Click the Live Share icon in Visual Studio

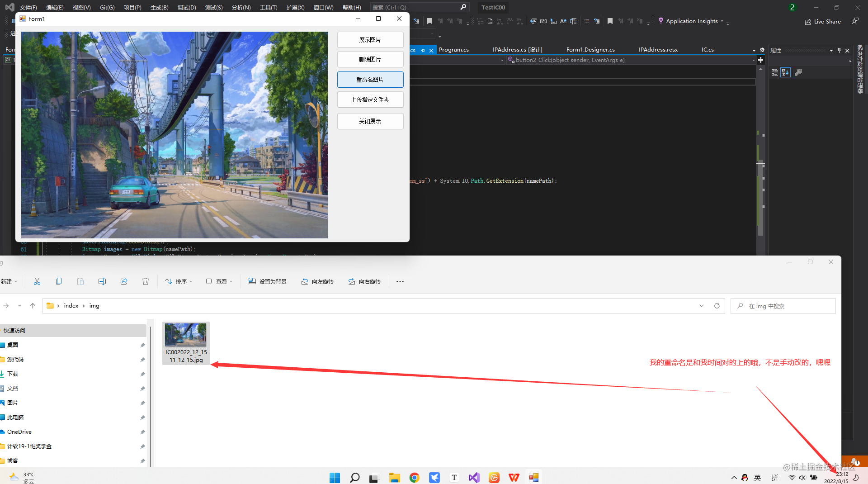coord(808,22)
